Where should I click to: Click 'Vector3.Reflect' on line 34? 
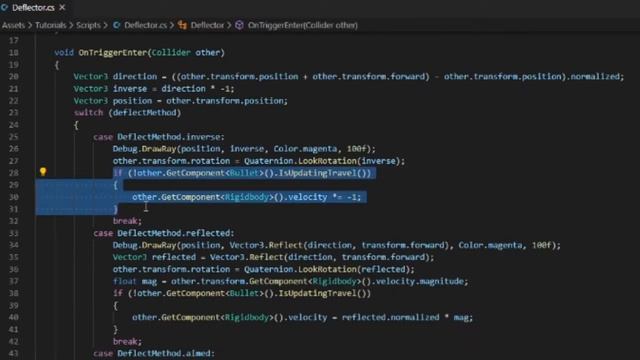click(265, 245)
